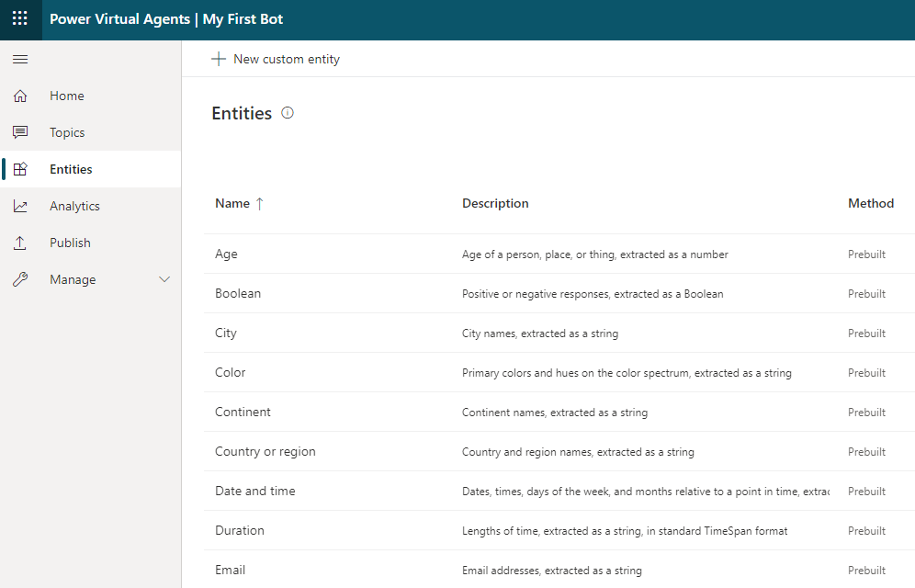915x588 pixels.
Task: Sort by the Name column arrow
Action: click(260, 204)
